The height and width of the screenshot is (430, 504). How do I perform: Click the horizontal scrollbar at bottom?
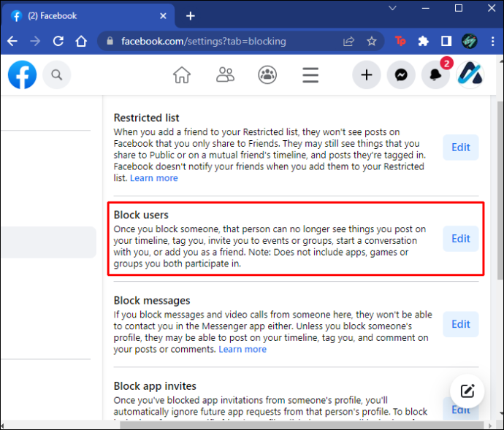point(301,426)
